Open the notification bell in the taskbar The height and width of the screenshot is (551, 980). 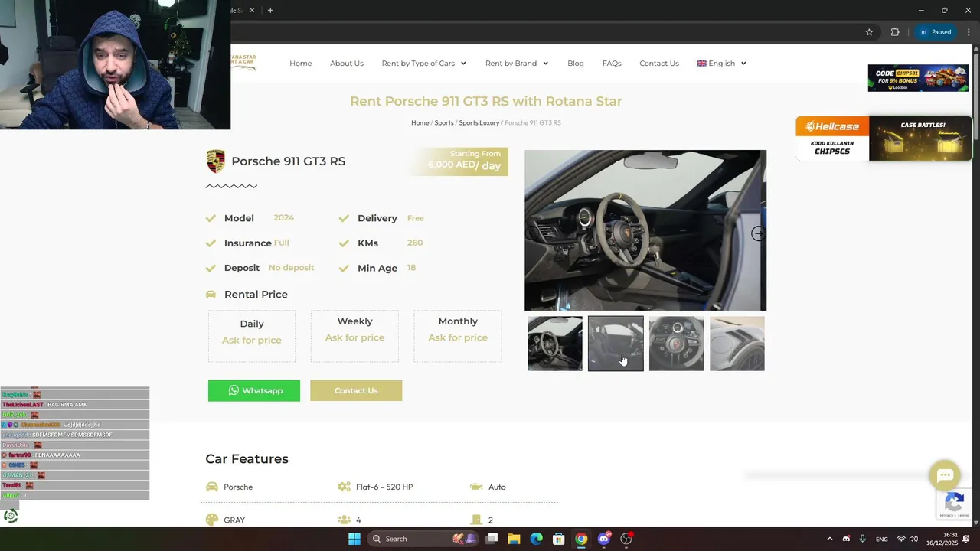[966, 539]
